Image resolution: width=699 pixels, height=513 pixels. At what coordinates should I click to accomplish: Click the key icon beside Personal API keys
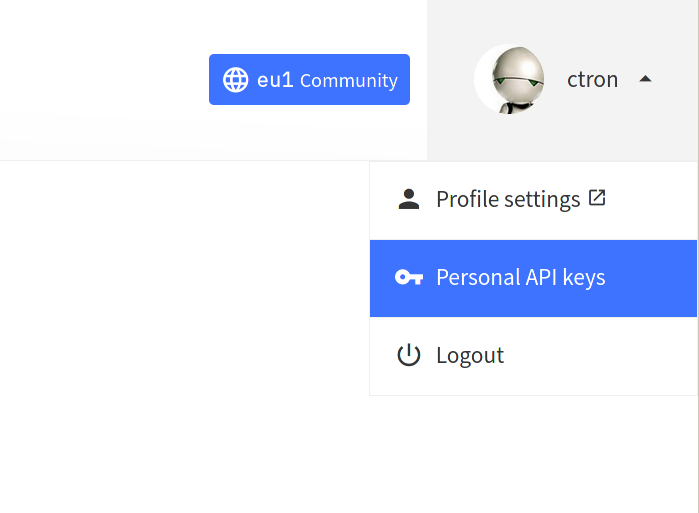409,277
